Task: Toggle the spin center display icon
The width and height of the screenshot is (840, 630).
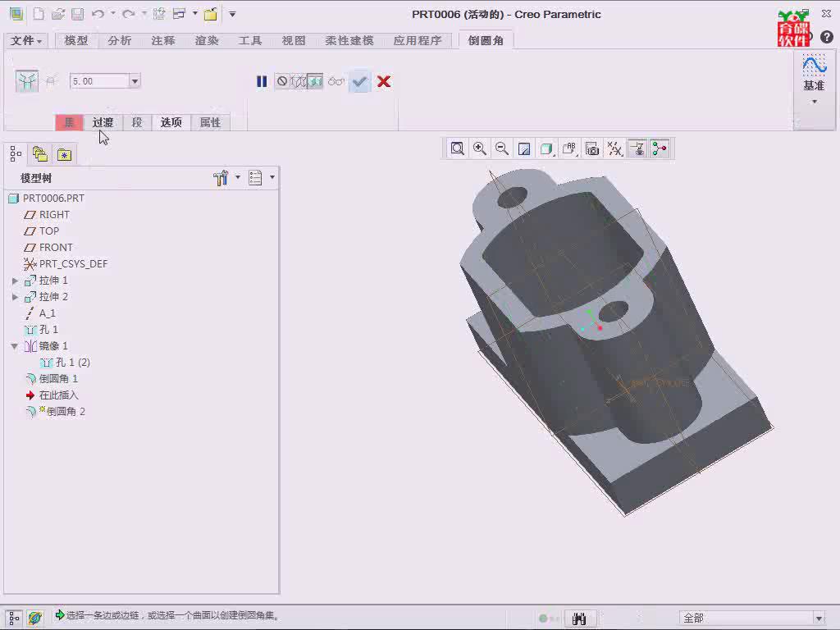Action: click(x=660, y=148)
